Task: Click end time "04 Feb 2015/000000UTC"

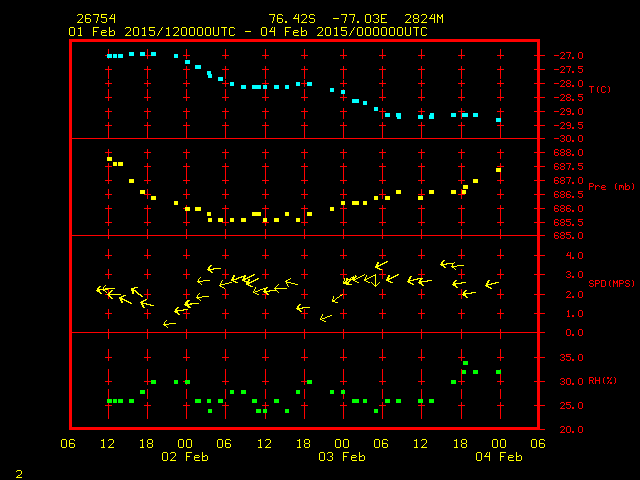Action: [x=344, y=32]
